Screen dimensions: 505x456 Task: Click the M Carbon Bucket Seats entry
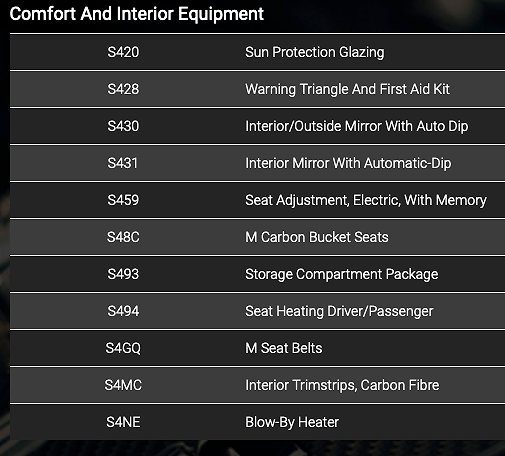point(317,237)
